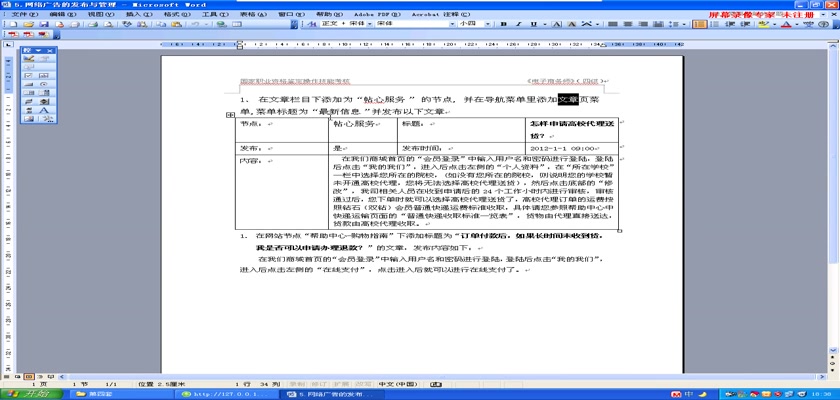Align text right
The height and width of the screenshot is (400, 840).
pos(643,24)
